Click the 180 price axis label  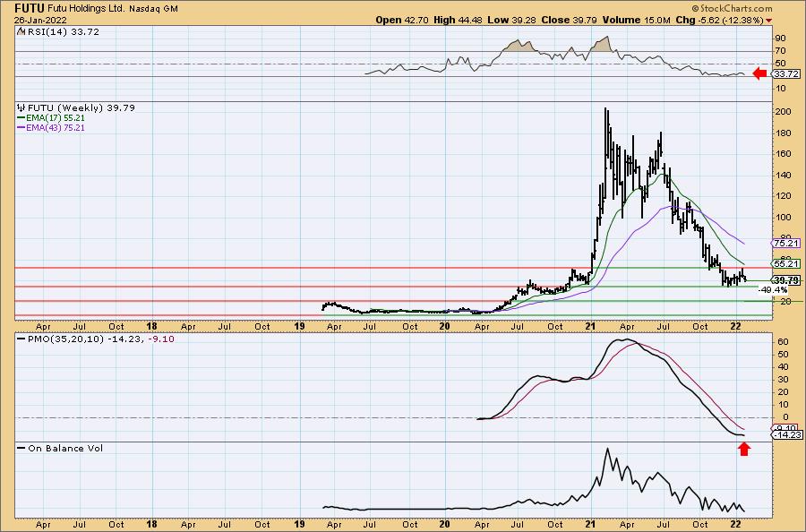[784, 133]
